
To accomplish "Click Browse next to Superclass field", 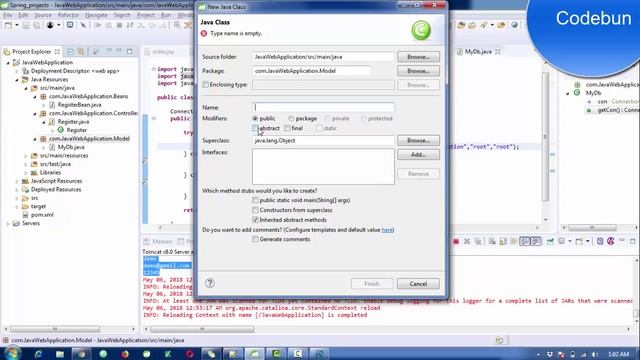I will click(x=418, y=140).
